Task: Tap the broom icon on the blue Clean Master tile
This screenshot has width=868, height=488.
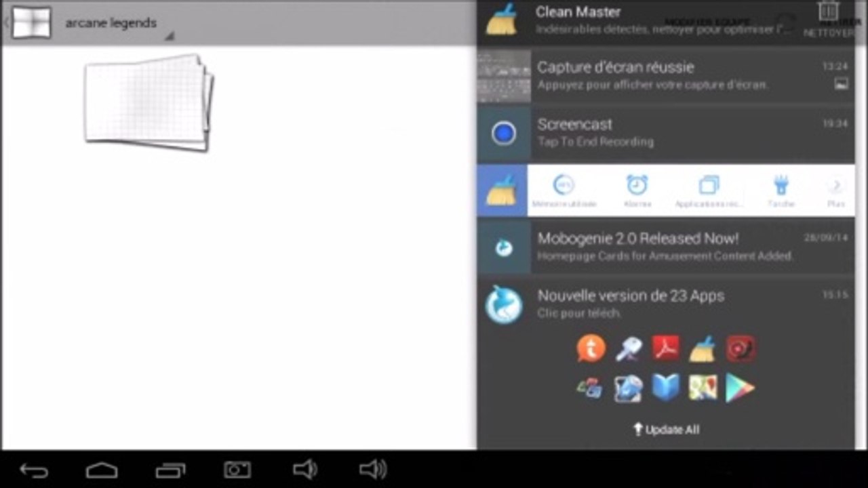Action: [x=502, y=190]
